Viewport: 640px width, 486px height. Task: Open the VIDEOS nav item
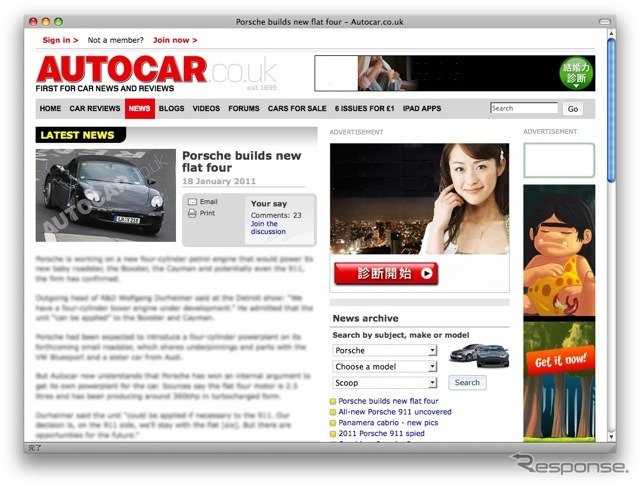(x=206, y=109)
